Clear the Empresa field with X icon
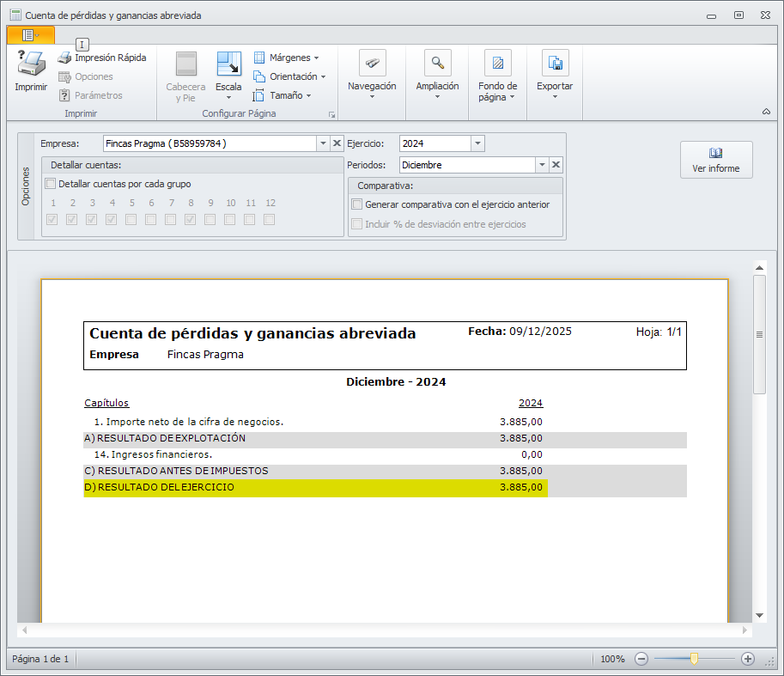 pyautogui.click(x=337, y=143)
